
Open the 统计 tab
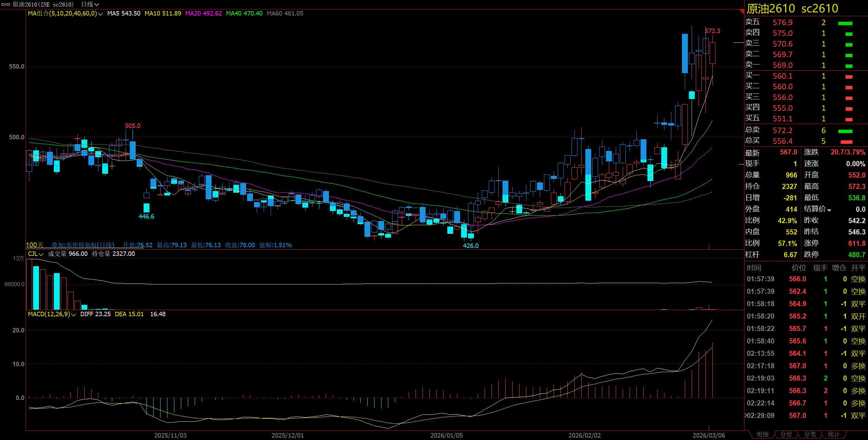833,434
